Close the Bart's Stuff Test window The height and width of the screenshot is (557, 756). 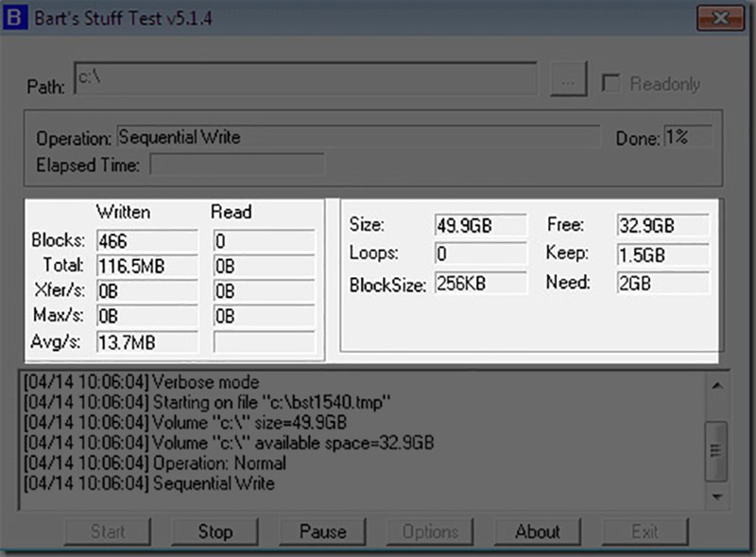click(x=720, y=18)
